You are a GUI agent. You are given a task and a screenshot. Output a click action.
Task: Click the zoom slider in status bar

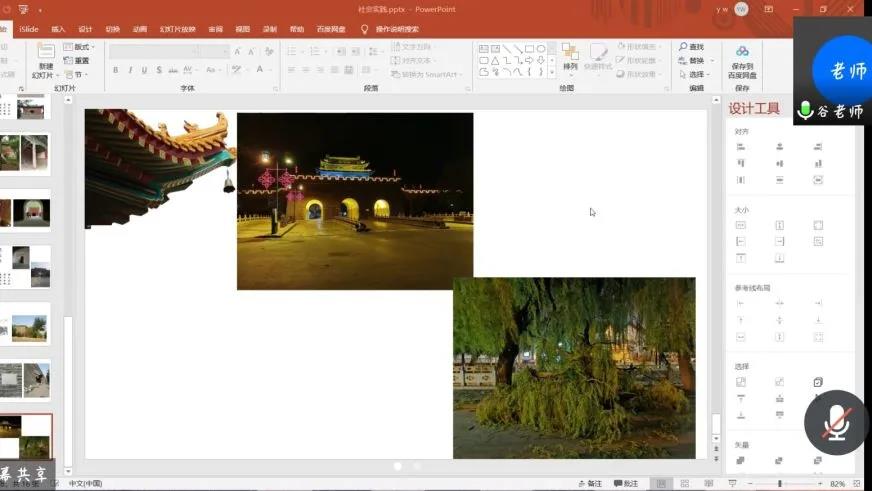[780, 484]
